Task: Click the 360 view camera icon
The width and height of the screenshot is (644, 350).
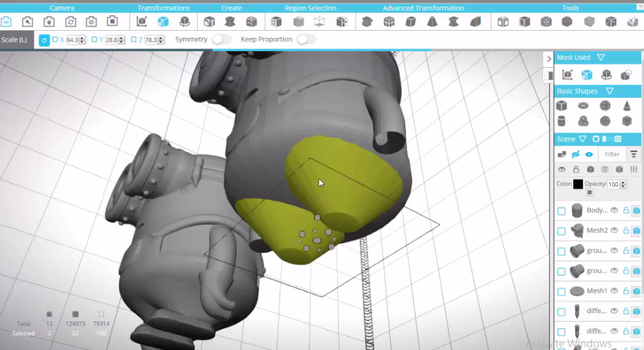Action: (6, 21)
